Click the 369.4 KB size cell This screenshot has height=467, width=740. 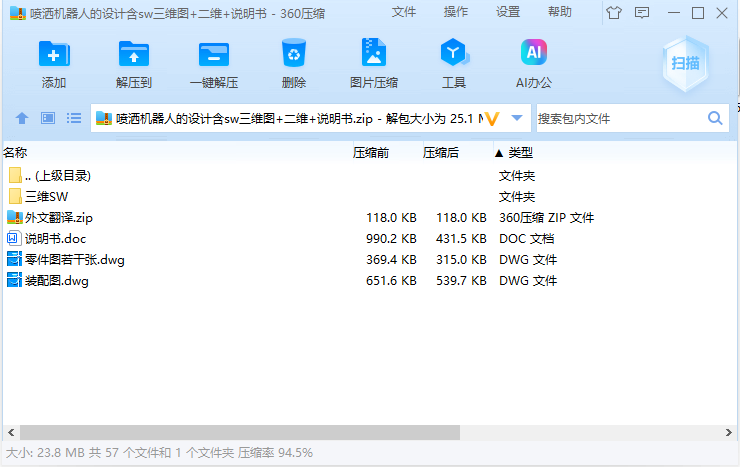pyautogui.click(x=391, y=259)
